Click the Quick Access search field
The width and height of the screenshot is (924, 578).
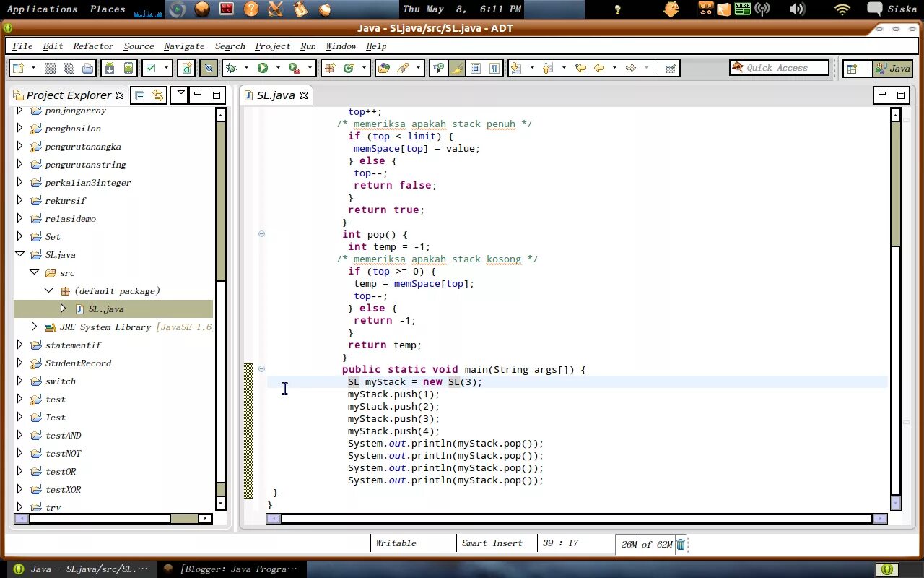coord(779,68)
